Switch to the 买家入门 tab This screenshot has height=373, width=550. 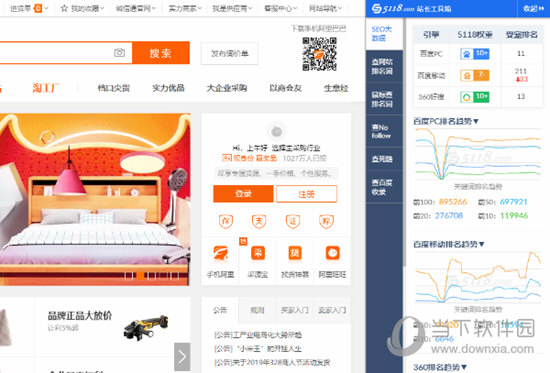295,310
